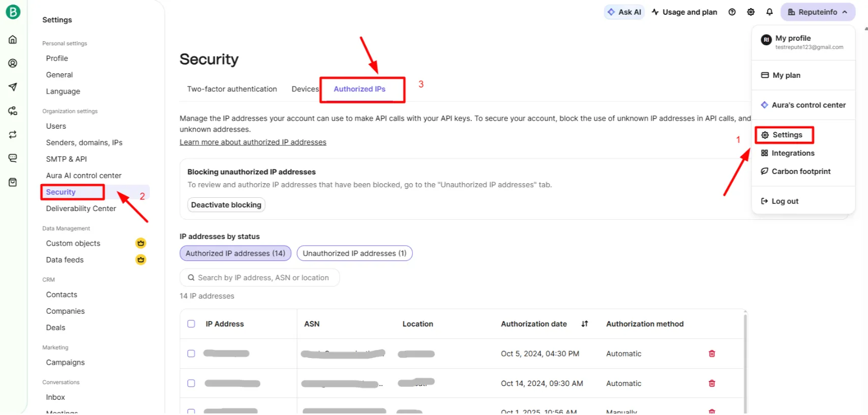Click the notifications bell icon
868x415 pixels.
pos(769,12)
